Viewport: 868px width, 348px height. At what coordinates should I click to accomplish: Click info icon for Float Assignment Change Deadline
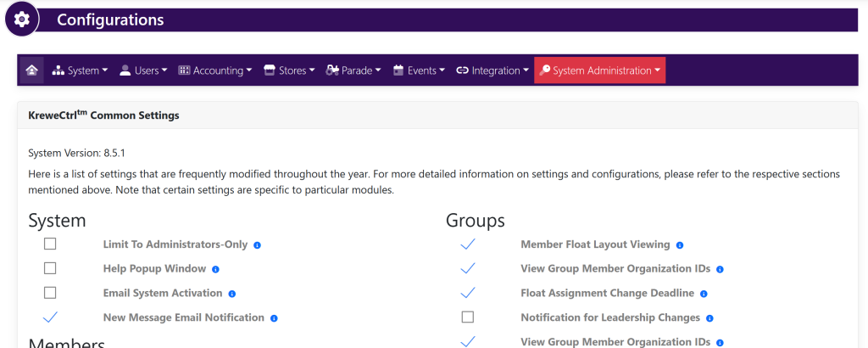[704, 294]
